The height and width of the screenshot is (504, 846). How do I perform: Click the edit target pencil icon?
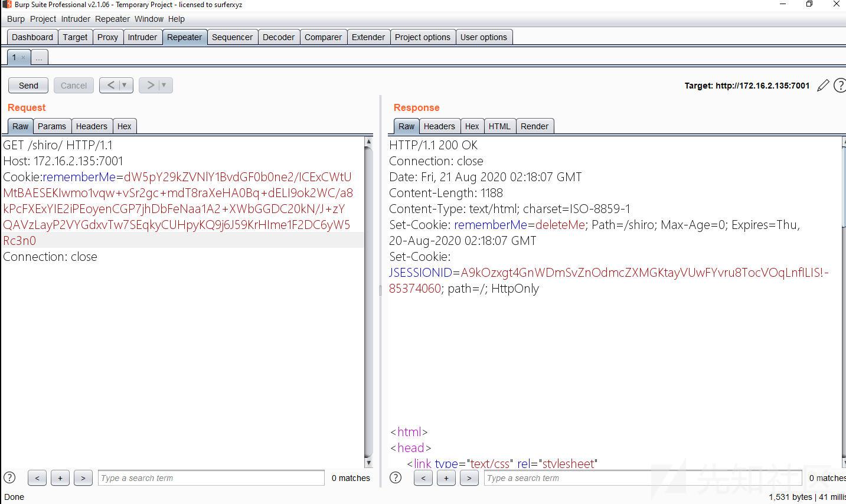tap(823, 86)
